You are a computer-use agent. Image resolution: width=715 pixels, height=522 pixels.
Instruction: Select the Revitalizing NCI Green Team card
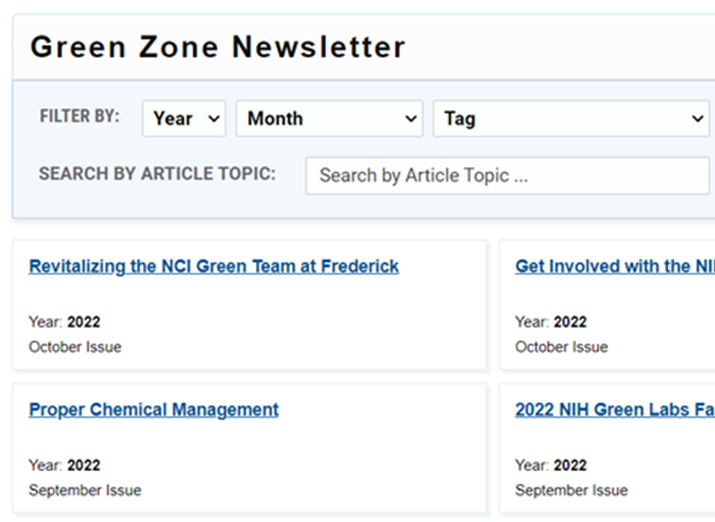pyautogui.click(x=250, y=305)
